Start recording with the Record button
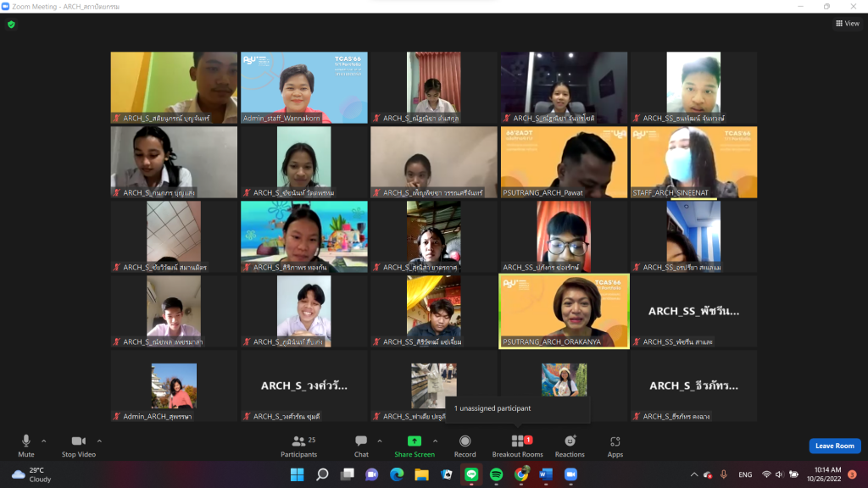This screenshot has width=868, height=488. click(465, 445)
